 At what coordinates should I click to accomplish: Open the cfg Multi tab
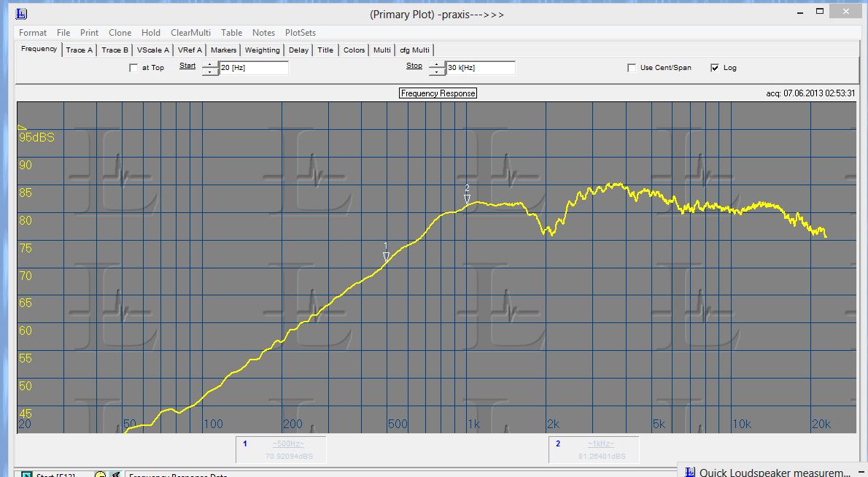tap(414, 50)
